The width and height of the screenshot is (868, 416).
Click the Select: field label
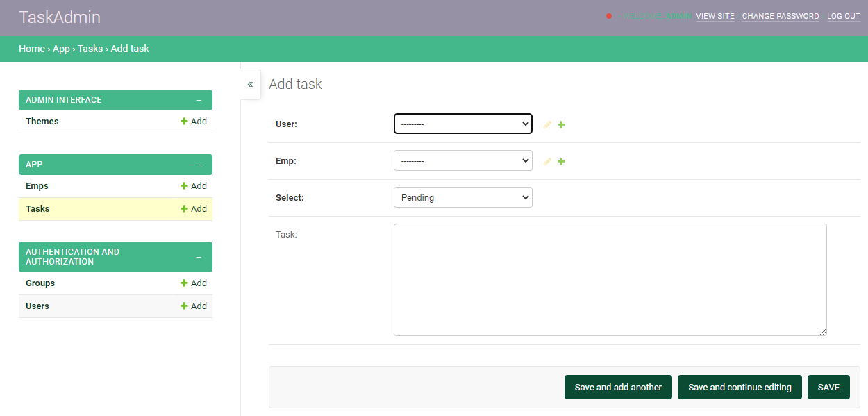click(x=290, y=198)
